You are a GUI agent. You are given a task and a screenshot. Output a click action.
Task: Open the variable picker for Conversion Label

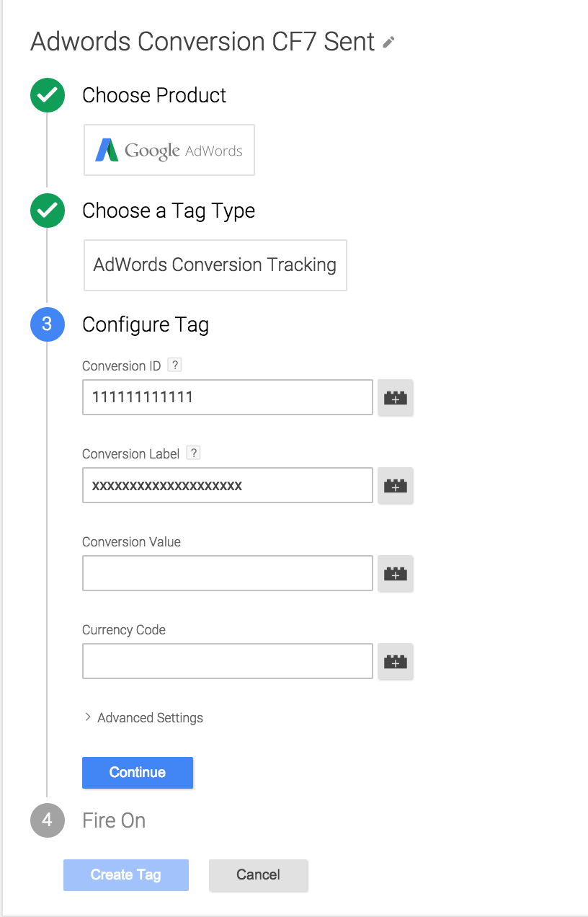click(396, 485)
